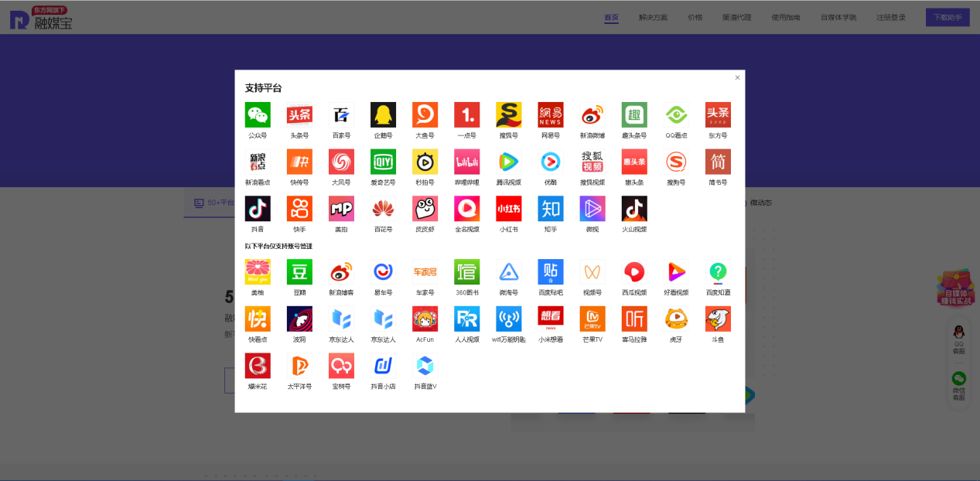Click the 小红书 red icon
The image size is (980, 481).
[x=508, y=209]
